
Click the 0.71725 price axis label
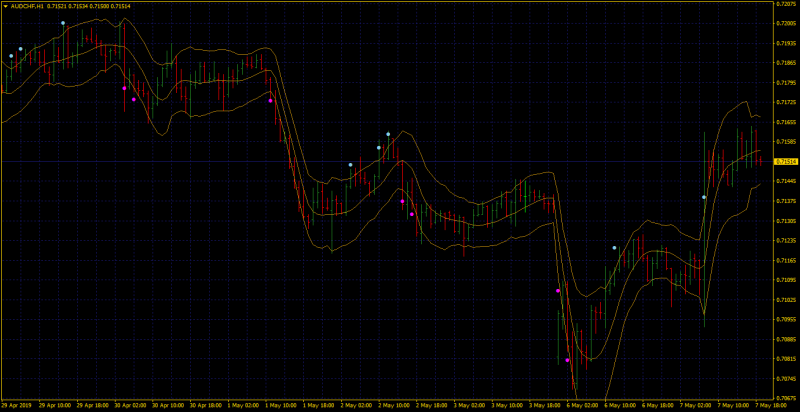[x=785, y=102]
